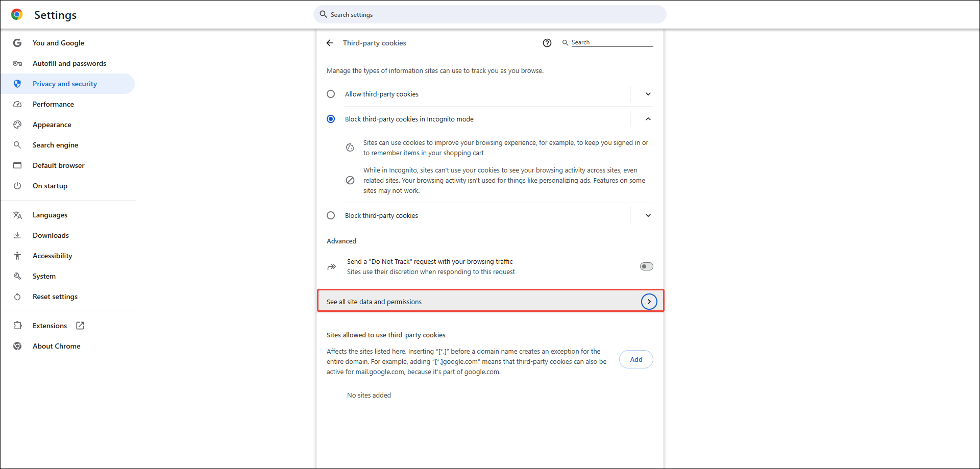Open the help icon next to Third-party cookies
Image resolution: width=980 pixels, height=469 pixels.
(547, 43)
